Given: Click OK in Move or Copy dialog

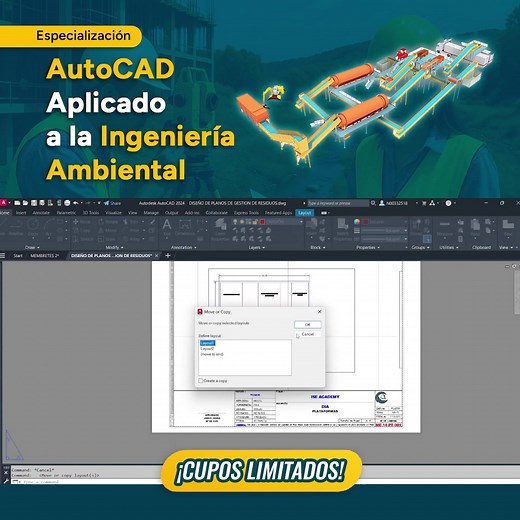Looking at the screenshot, I should click(308, 324).
